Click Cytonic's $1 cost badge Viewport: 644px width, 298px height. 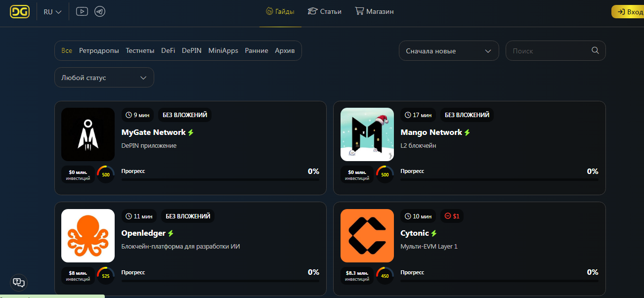(452, 216)
